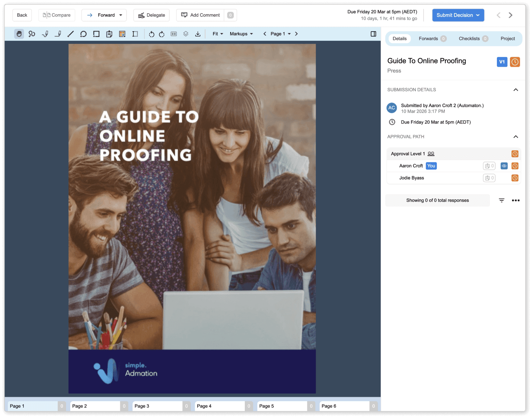Toggle eye icon beside Aaron Croft
Screen dimensions: 532x418
click(504, 166)
